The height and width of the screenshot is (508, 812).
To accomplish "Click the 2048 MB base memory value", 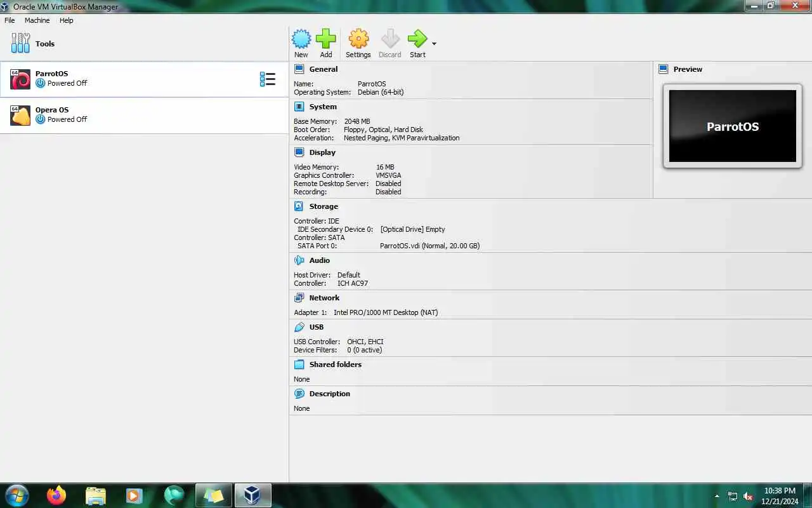I will (x=357, y=121).
